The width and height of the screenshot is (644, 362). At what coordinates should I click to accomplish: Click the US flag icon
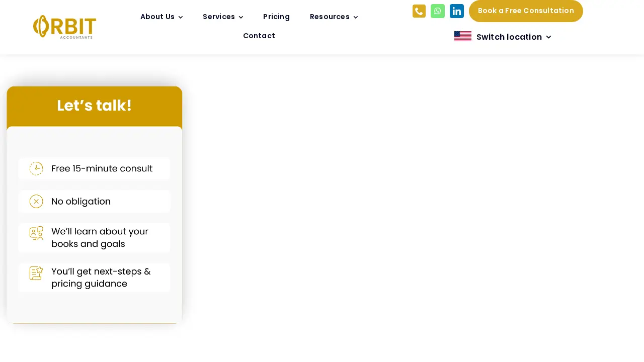(463, 37)
